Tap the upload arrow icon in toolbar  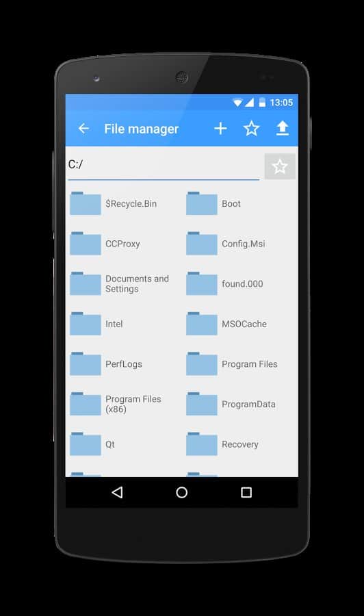coord(283,128)
